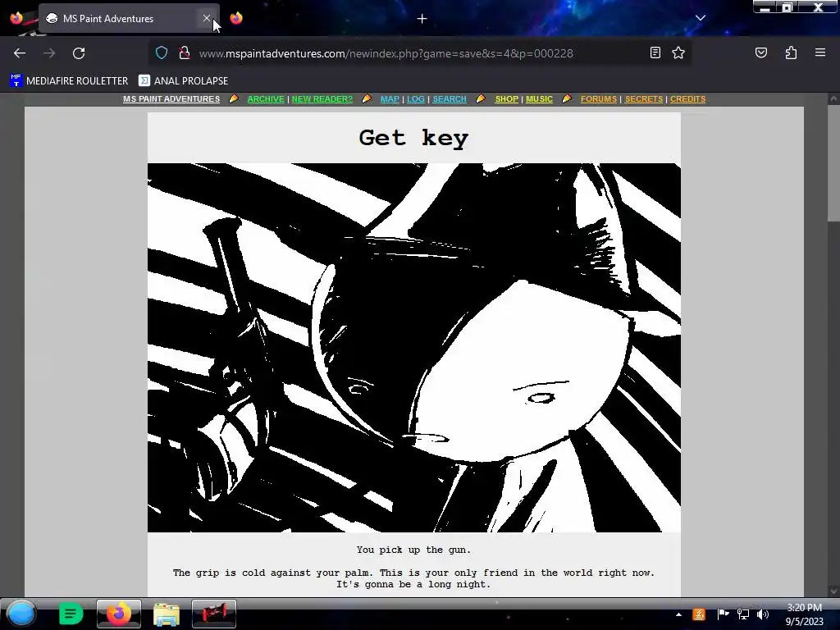Image resolution: width=840 pixels, height=630 pixels.
Task: Bookmark this page with the star
Action: 678,52
